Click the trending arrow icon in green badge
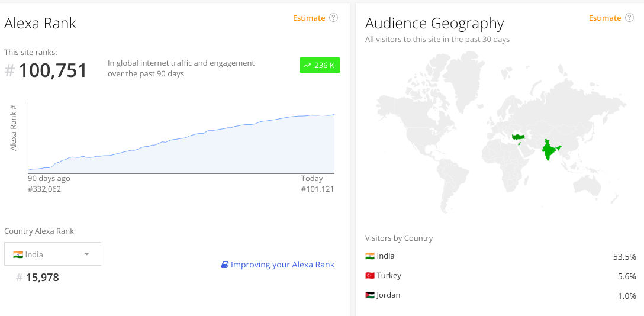The width and height of the screenshot is (644, 316). (307, 65)
